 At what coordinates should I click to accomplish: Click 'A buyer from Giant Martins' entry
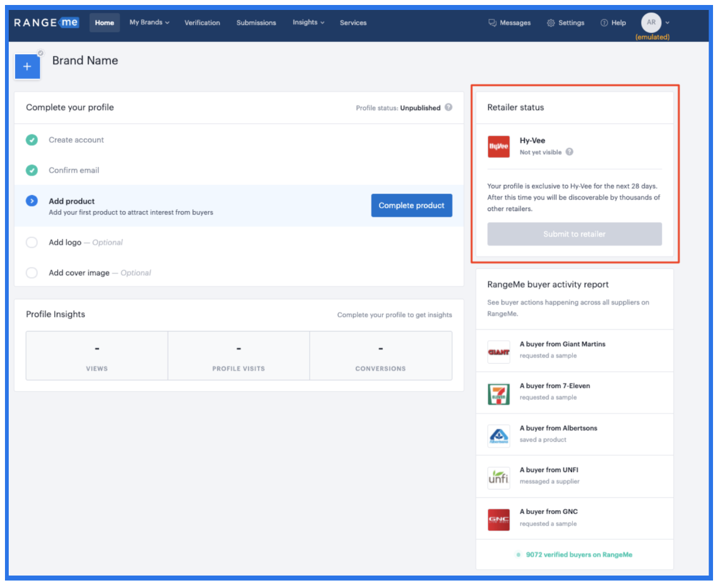(x=574, y=351)
